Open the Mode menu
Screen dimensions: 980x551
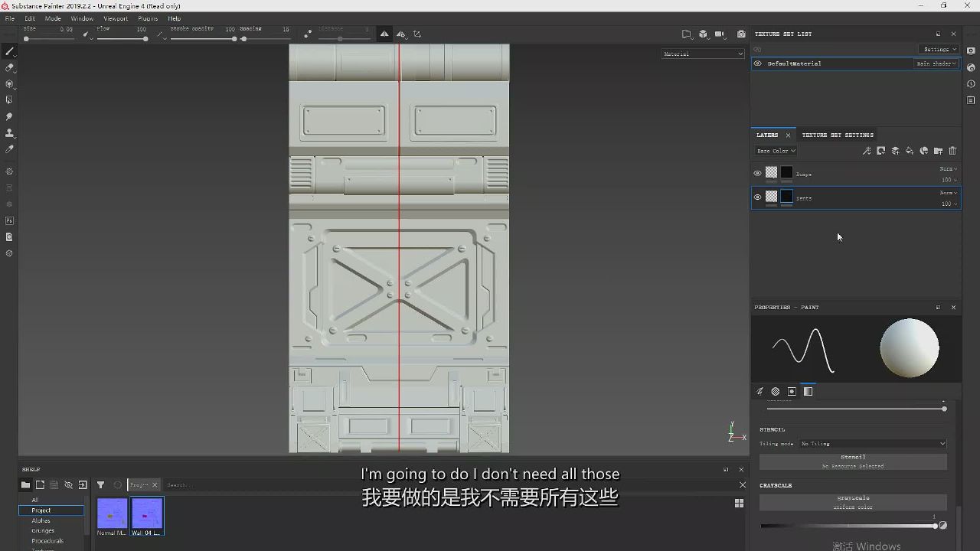(53, 18)
